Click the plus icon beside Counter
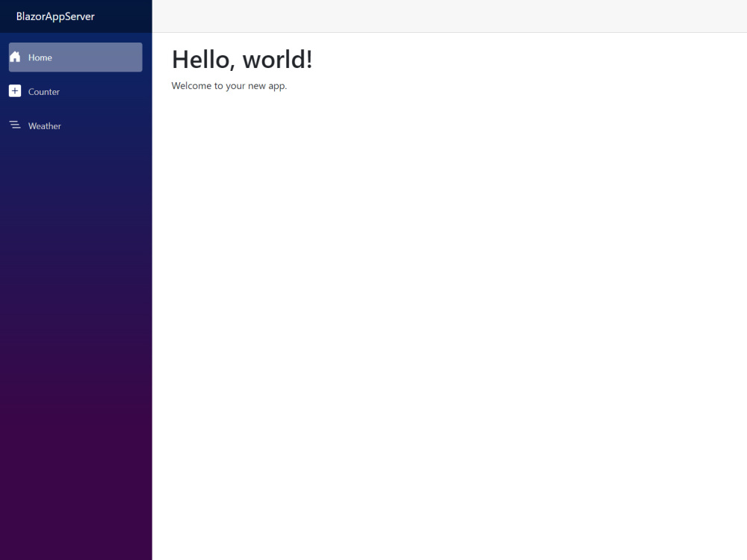This screenshot has height=560, width=747. pos(15,91)
